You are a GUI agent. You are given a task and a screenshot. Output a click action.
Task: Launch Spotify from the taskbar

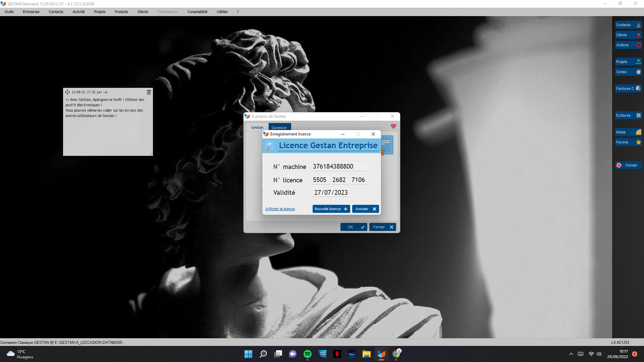pos(307,354)
